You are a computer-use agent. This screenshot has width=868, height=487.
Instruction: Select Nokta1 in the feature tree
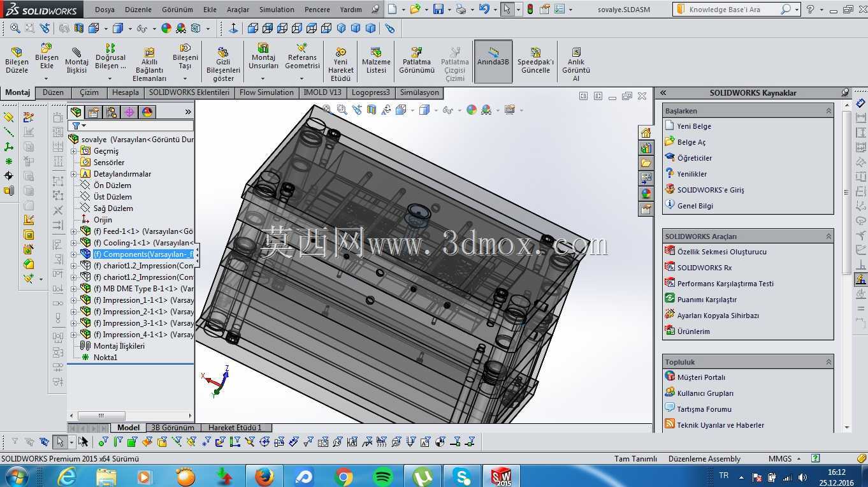coord(105,358)
